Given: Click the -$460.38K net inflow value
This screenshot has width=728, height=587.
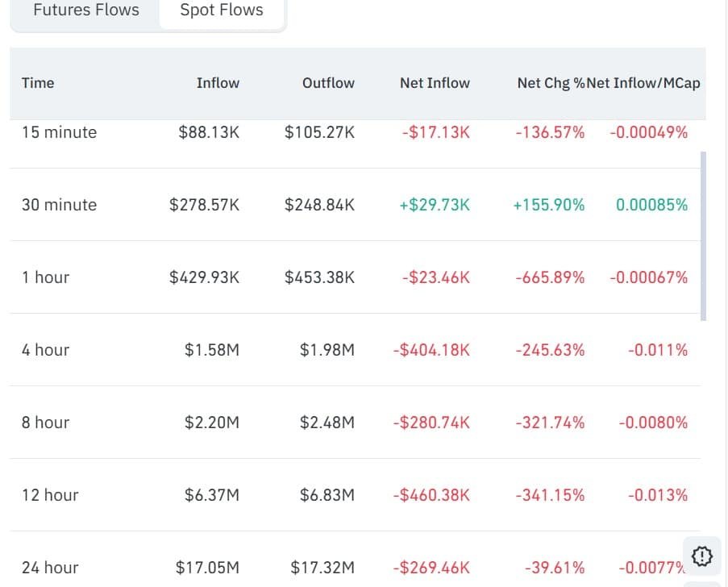Looking at the screenshot, I should point(431,495).
